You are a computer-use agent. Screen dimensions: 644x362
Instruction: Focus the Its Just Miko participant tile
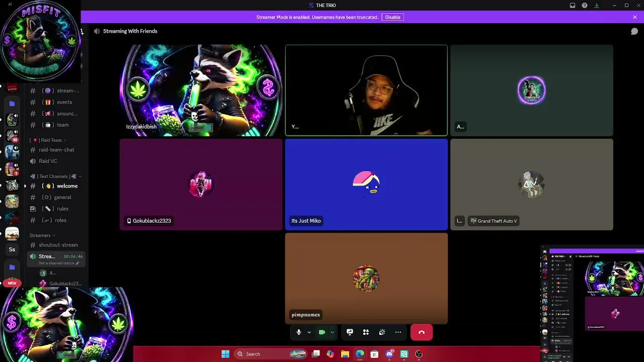pos(366,185)
